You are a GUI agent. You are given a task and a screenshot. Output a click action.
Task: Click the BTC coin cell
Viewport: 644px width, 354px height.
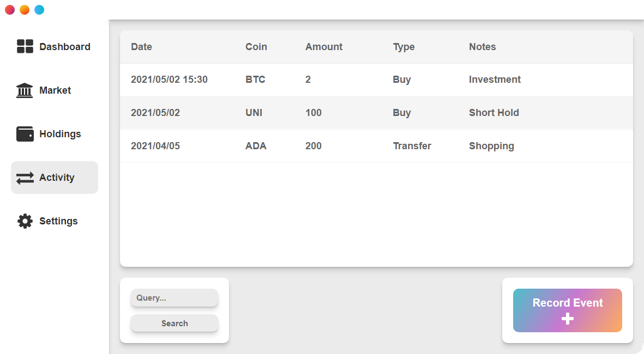[x=255, y=80]
